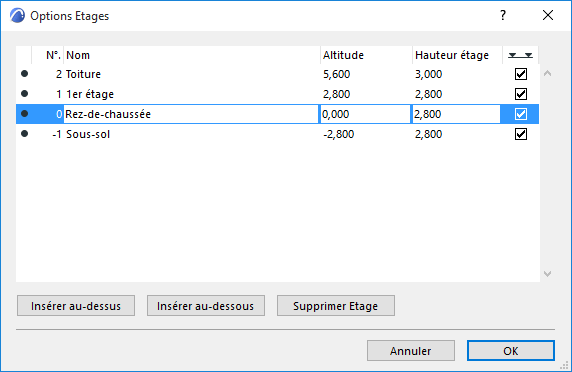Click the bullet marker of the Sous-sol row

(x=24, y=134)
